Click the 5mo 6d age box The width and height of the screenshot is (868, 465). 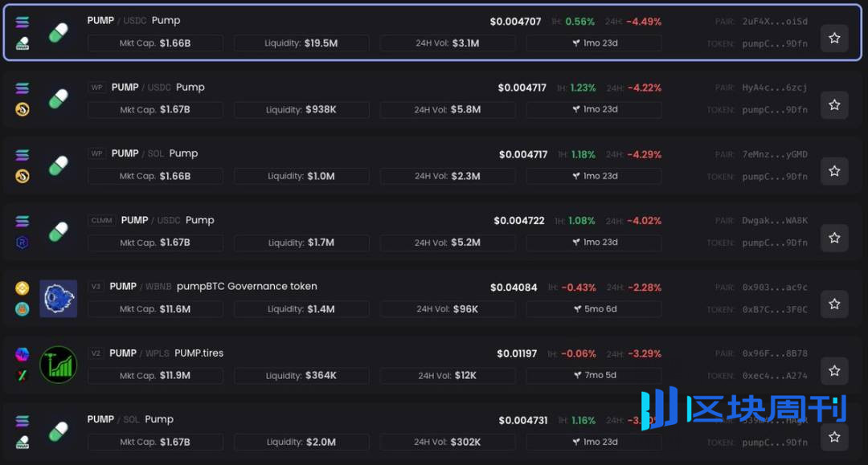coord(593,309)
